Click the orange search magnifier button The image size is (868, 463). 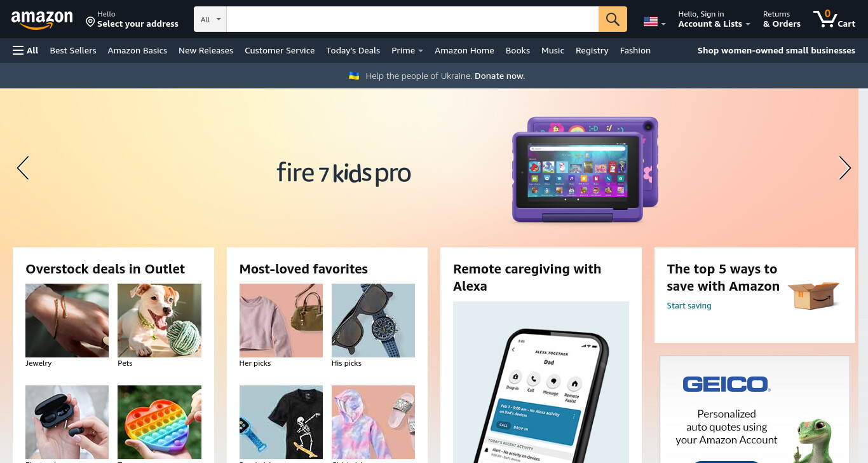[613, 19]
